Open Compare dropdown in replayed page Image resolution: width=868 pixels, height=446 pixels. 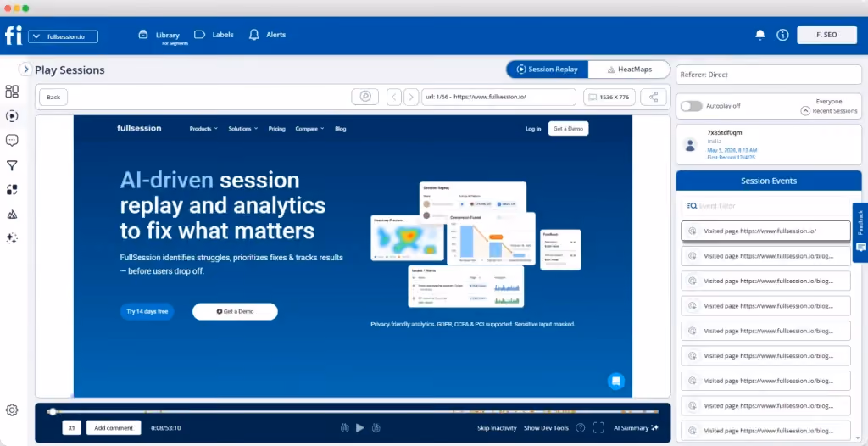[309, 129]
